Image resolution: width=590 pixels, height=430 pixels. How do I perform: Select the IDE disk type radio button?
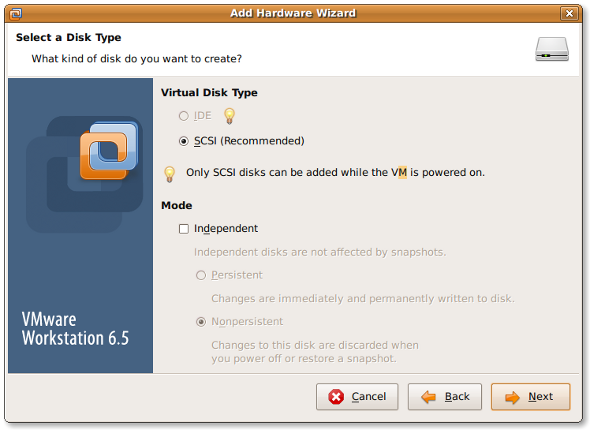(184, 116)
